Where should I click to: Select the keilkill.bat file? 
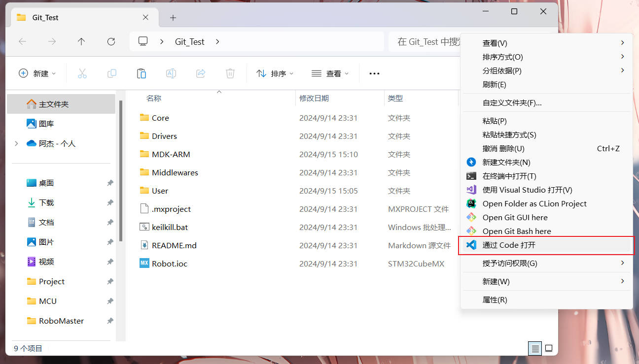pyautogui.click(x=170, y=227)
